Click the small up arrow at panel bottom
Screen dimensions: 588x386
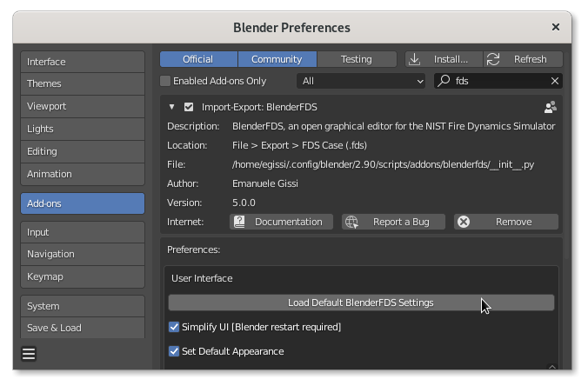point(552,367)
